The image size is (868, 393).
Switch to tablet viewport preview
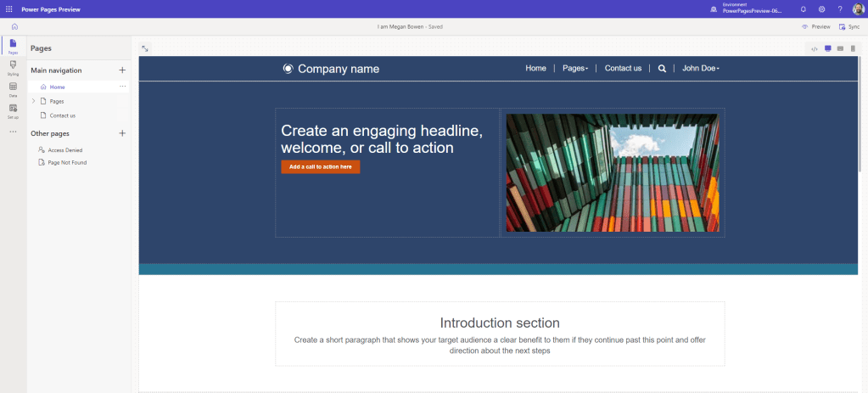pos(840,48)
